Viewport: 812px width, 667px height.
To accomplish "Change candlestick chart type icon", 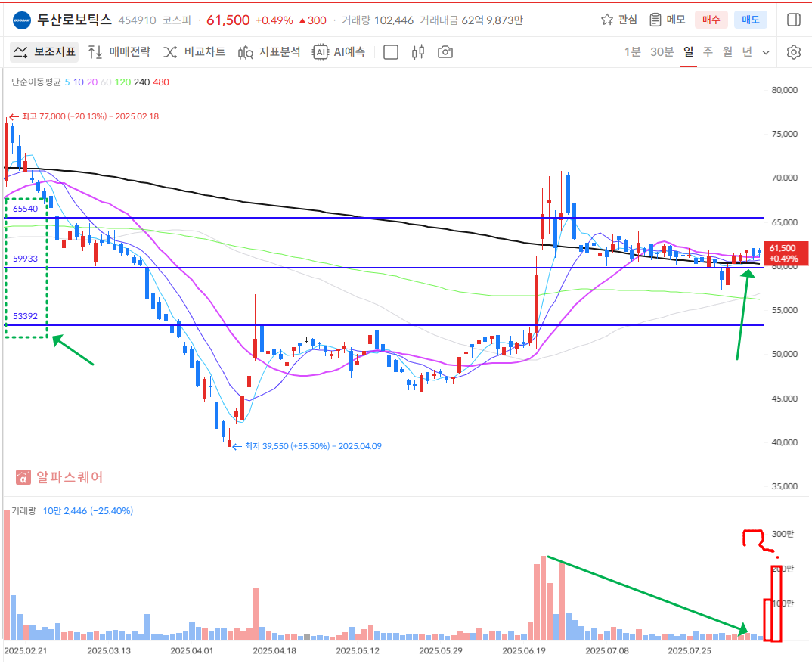I will click(418, 51).
